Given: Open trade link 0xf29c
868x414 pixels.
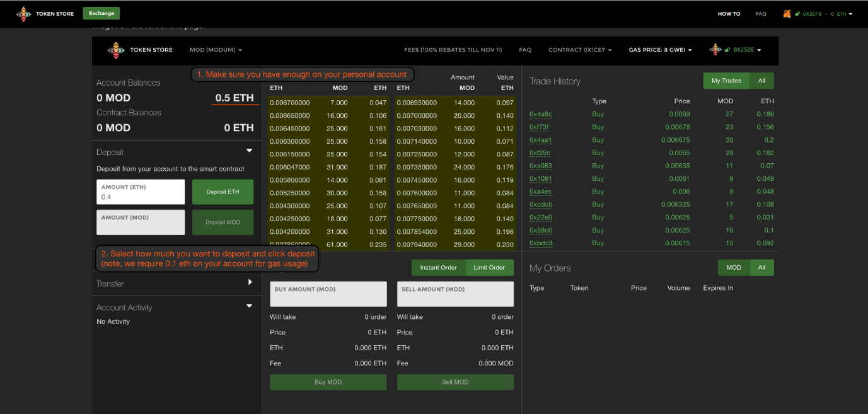Looking at the screenshot, I should (540, 153).
